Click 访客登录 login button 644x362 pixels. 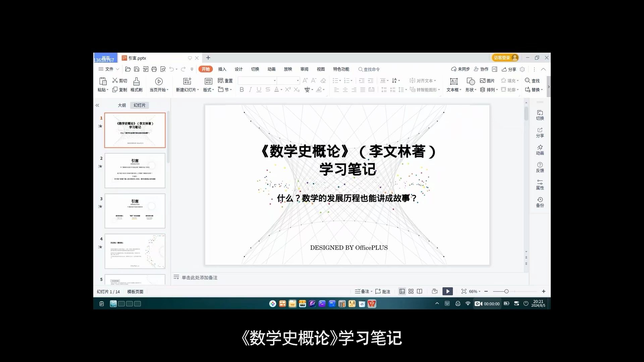pyautogui.click(x=505, y=58)
